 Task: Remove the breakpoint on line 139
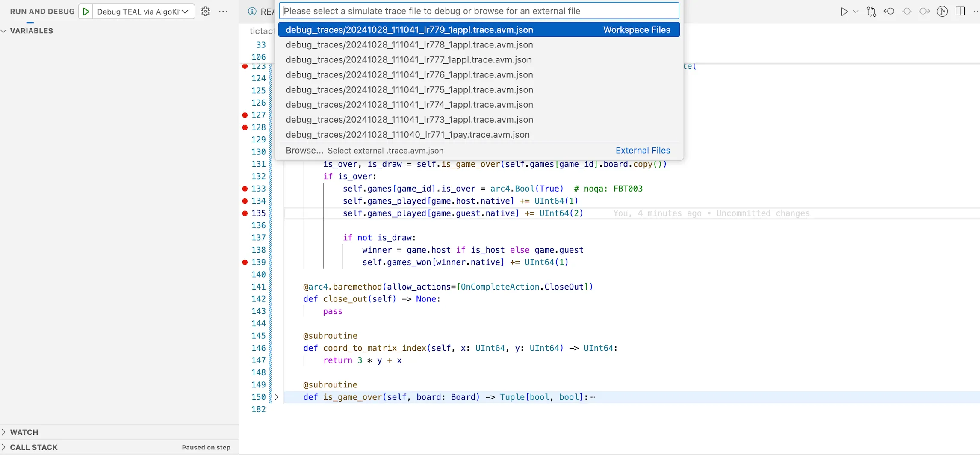click(244, 262)
